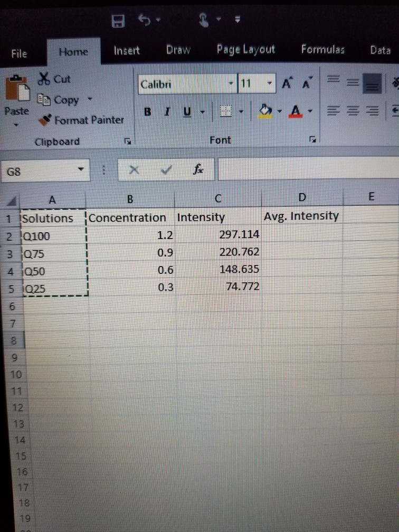
Task: Open the font name dropdown arrow
Action: coord(231,83)
